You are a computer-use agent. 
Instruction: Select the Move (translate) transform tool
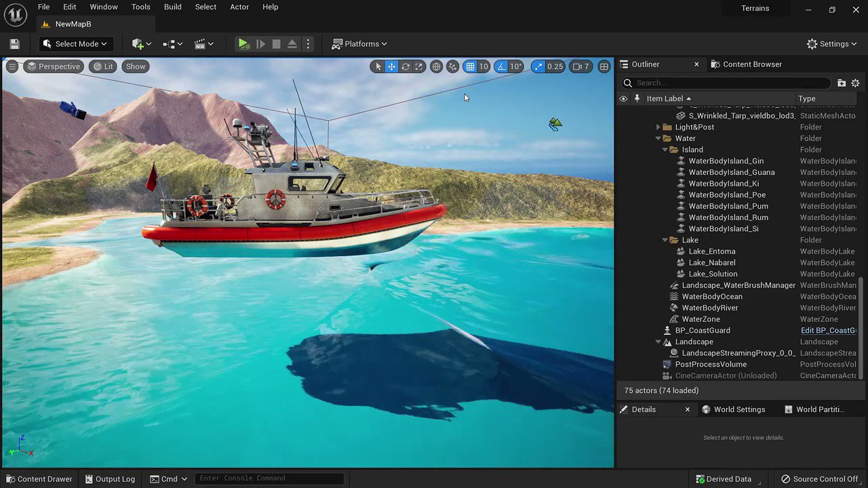(x=391, y=66)
